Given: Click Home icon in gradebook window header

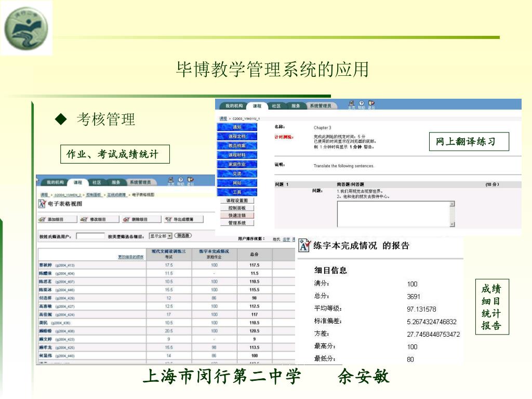Looking at the screenshot, I should pos(170,181).
